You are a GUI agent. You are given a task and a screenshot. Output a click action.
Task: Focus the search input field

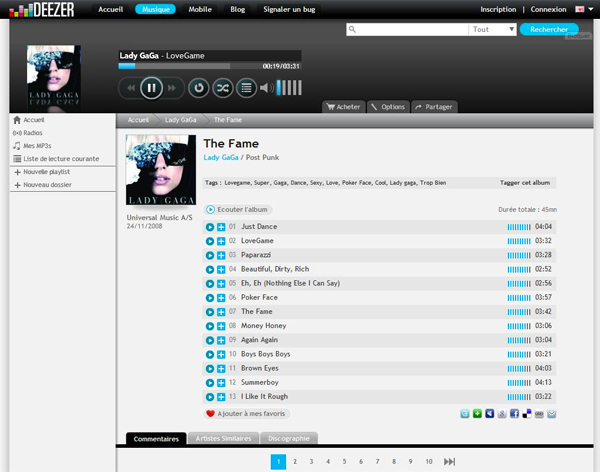pos(407,29)
